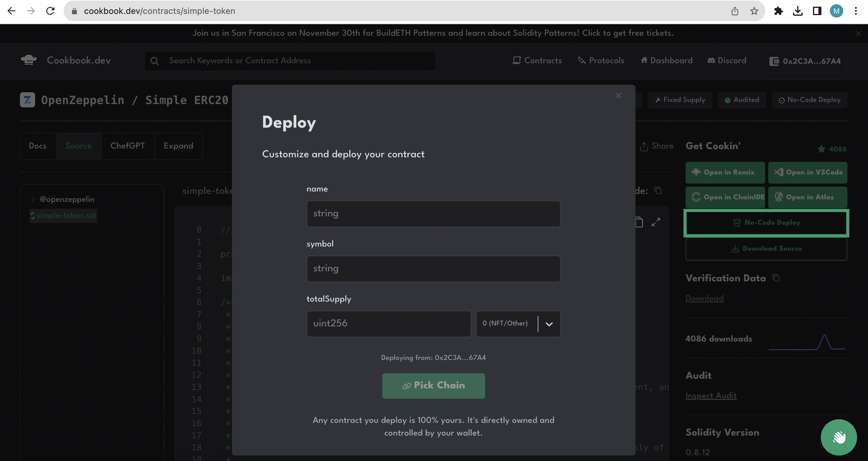Switch to the Docs tab
Image resolution: width=868 pixels, height=461 pixels.
pos(37,146)
